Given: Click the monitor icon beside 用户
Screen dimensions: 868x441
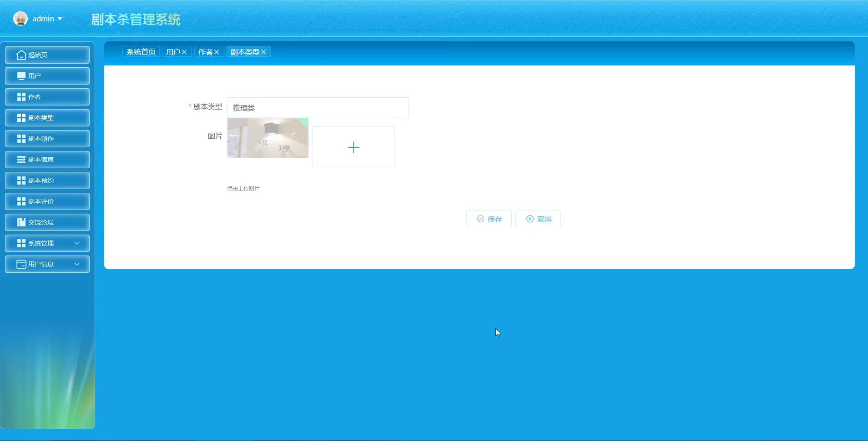Looking at the screenshot, I should click(x=21, y=76).
